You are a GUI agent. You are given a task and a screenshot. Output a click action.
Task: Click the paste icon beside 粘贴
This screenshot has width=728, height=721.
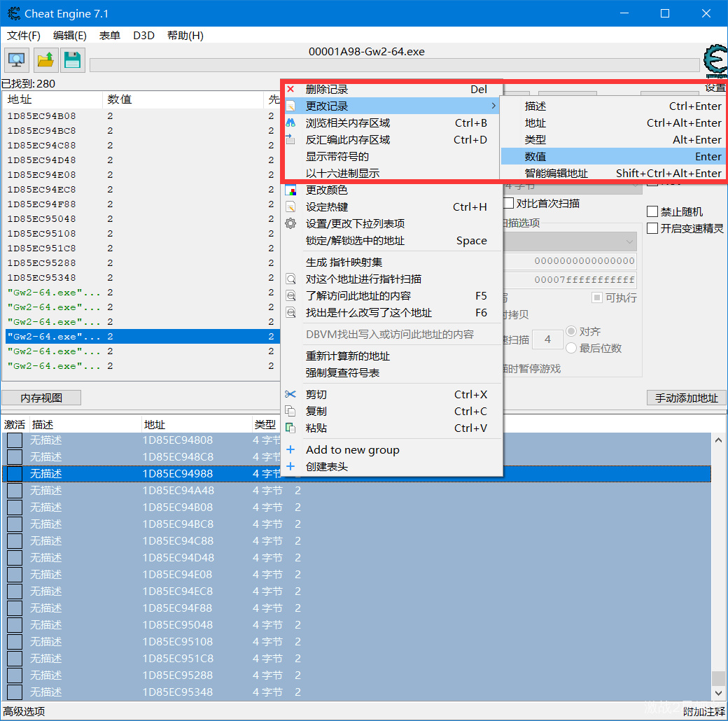click(290, 428)
